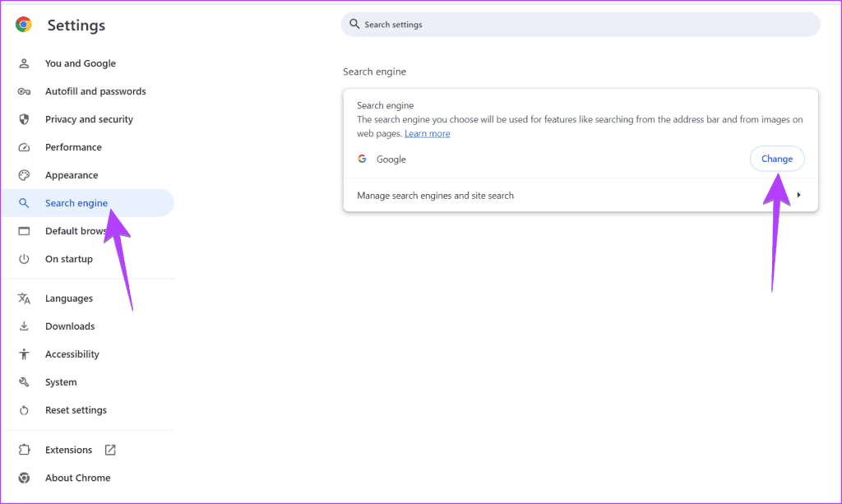Open the Learn more link

428,133
